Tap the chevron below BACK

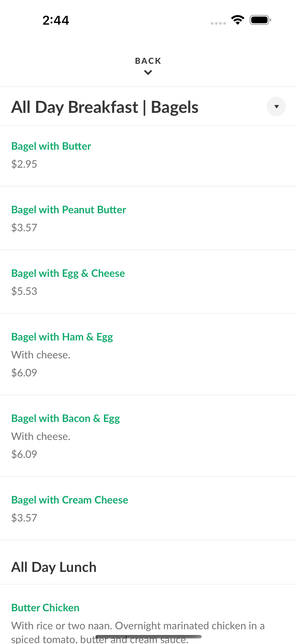click(x=148, y=73)
